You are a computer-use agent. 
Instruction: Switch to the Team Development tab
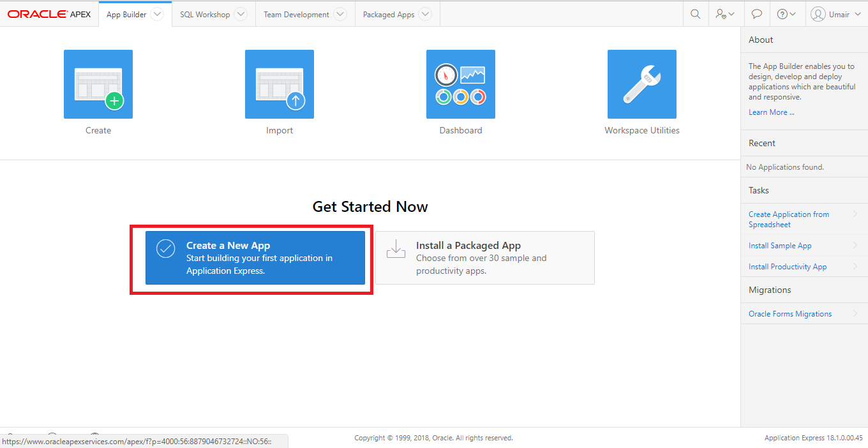(296, 15)
